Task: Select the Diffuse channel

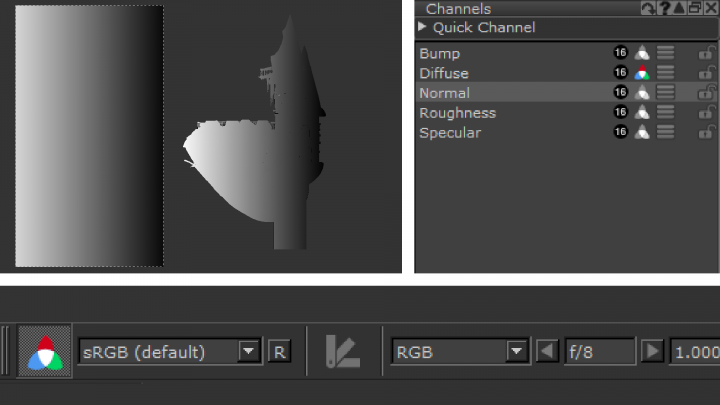Action: click(x=444, y=73)
